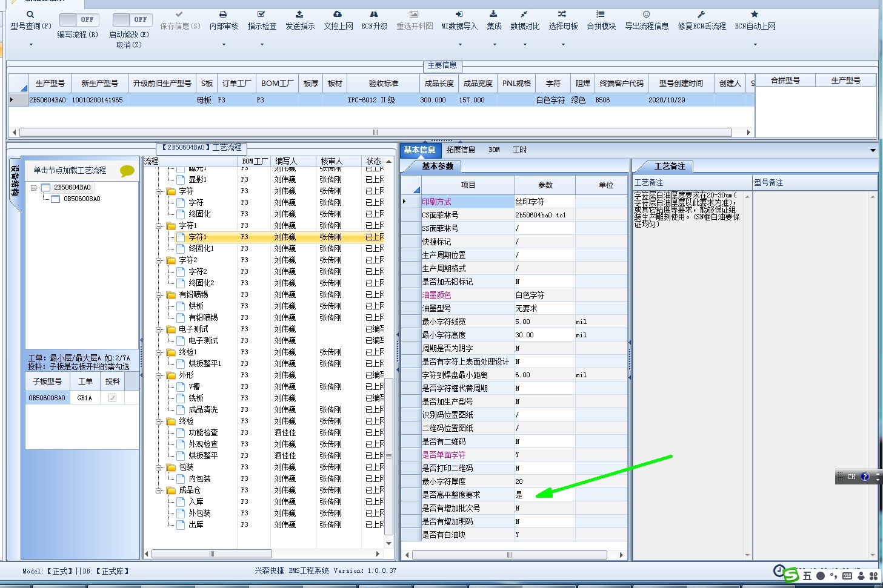The height and width of the screenshot is (588, 883).
Task: Click the 型号查询 search icon
Action: pos(30,15)
